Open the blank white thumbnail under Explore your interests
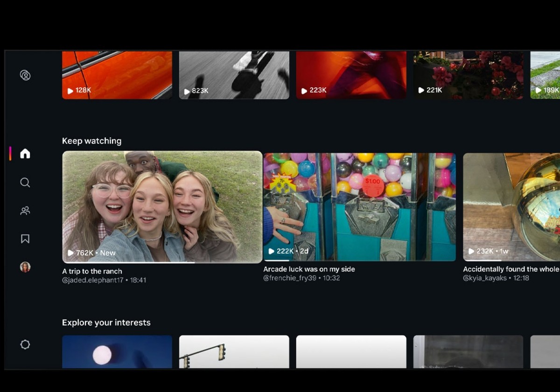 tap(351, 352)
